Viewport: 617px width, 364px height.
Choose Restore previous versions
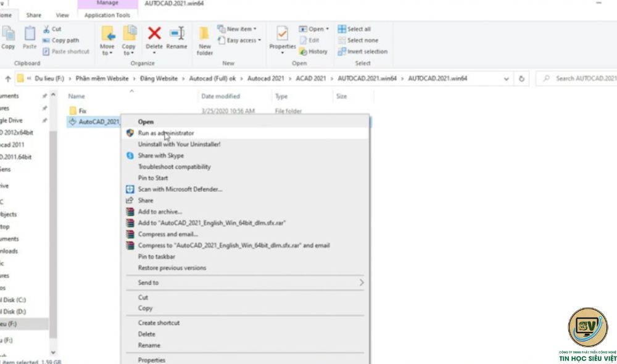(x=246, y=268)
